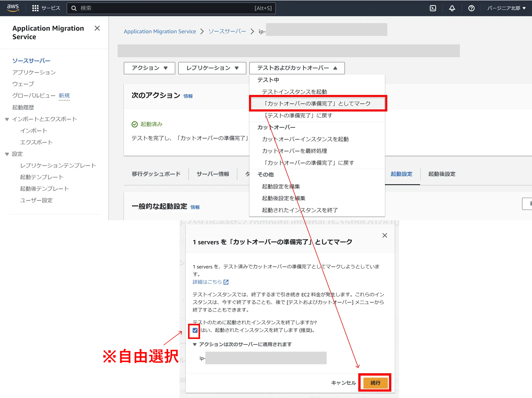Image resolution: width=532 pixels, height=398 pixels.
Task: Open 起動テンプレート in the sidebar
Action: point(42,177)
